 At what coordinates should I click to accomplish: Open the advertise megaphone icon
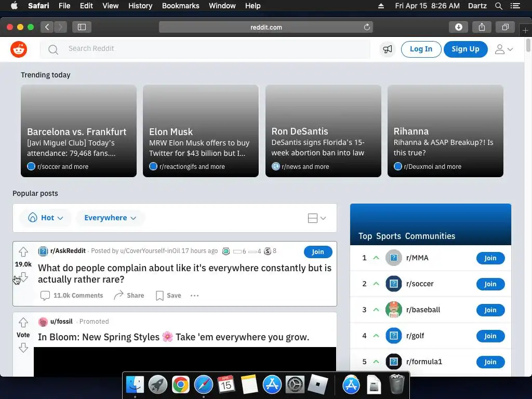point(387,49)
